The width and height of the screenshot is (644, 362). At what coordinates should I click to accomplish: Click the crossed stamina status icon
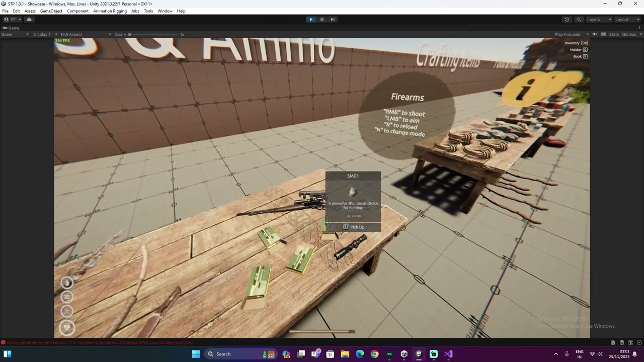67,312
